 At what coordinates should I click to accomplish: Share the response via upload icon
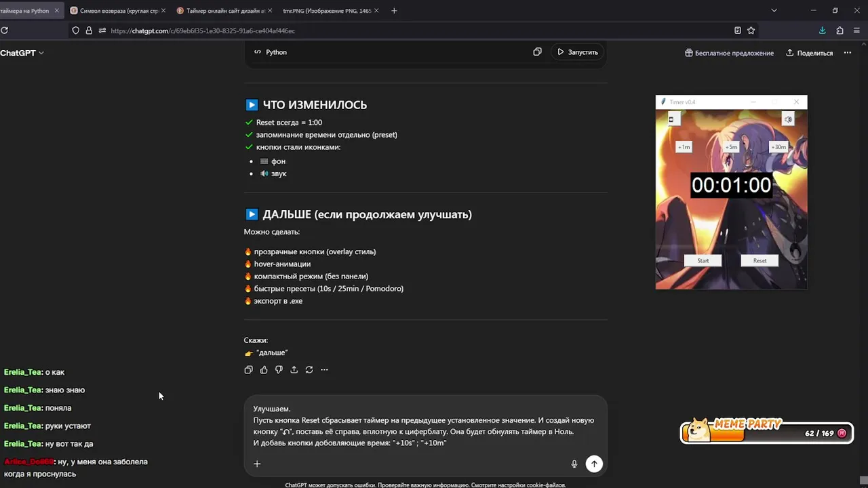294,370
